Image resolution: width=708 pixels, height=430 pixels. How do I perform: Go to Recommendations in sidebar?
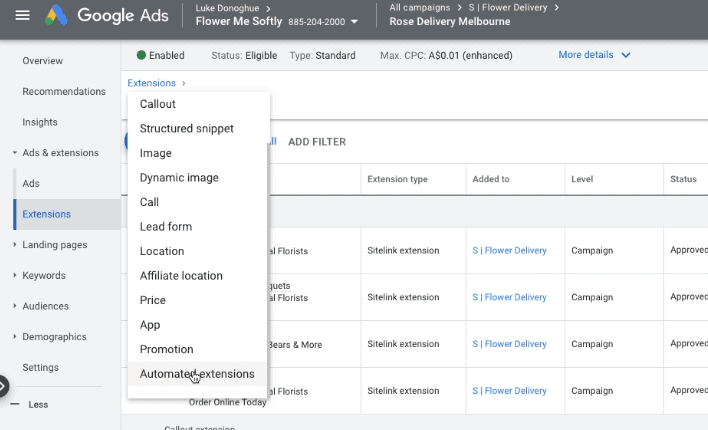(64, 92)
